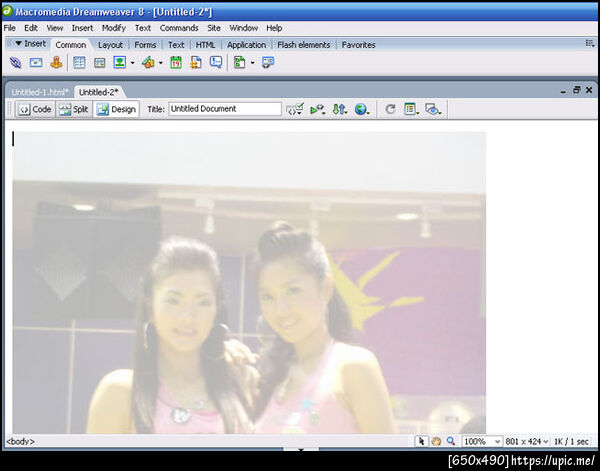Screen dimensions: 600x471
Task: Collapse the panel via bottom arrow handle
Action: 301,449
